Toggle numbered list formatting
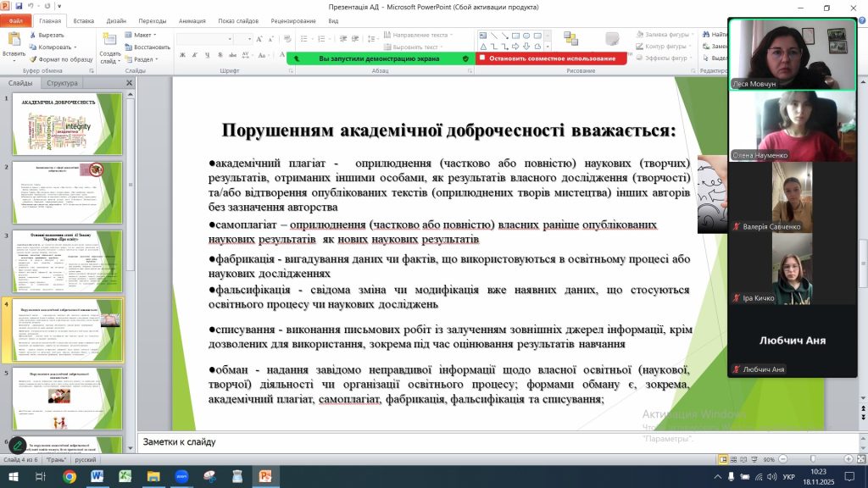This screenshot has width=868, height=488. (x=321, y=39)
